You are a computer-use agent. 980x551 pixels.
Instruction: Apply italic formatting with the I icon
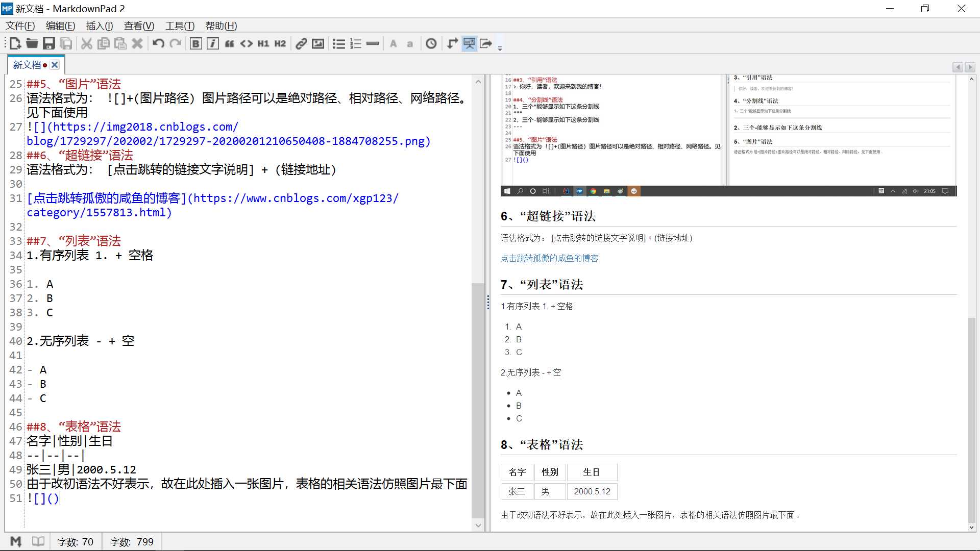point(213,43)
